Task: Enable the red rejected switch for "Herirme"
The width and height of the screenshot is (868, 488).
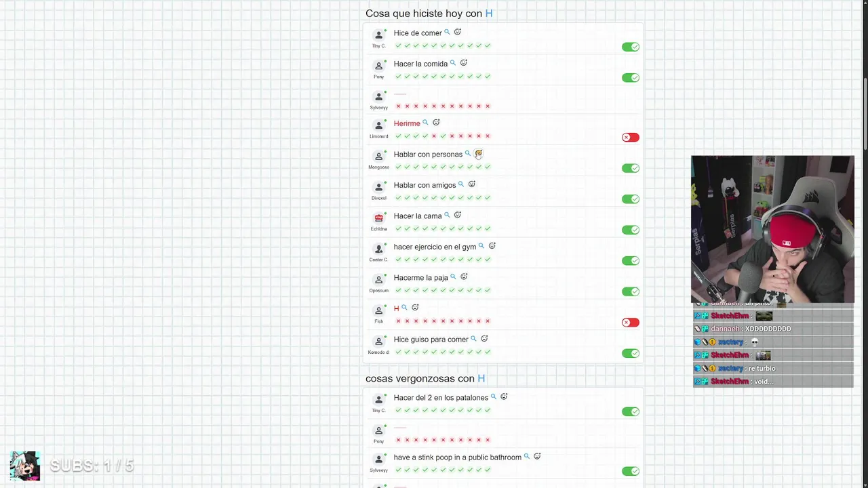Action: (631, 137)
